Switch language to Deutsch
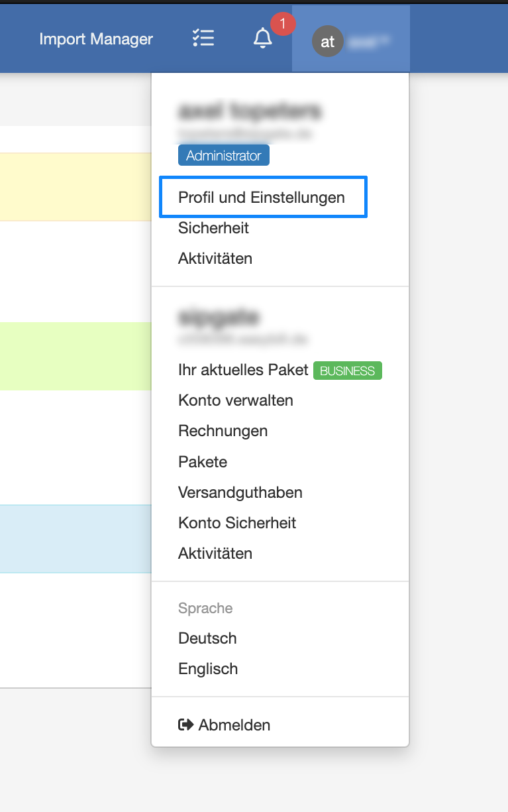The image size is (508, 812). (x=207, y=638)
